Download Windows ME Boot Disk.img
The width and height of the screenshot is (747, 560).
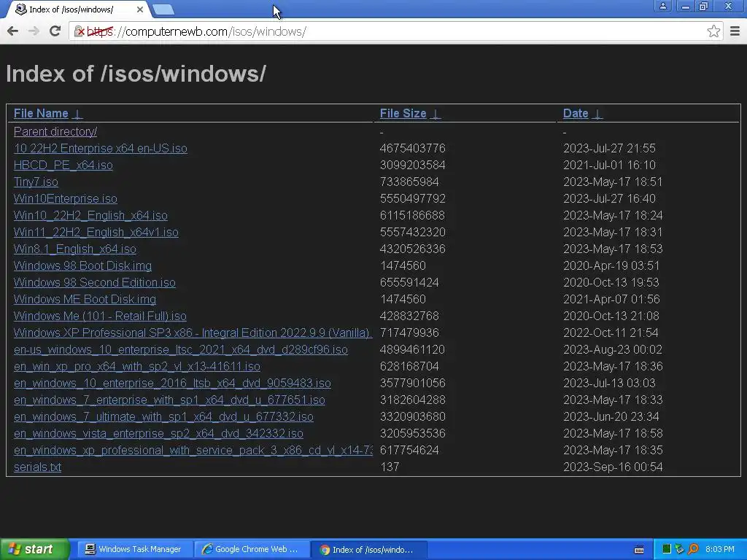85,299
